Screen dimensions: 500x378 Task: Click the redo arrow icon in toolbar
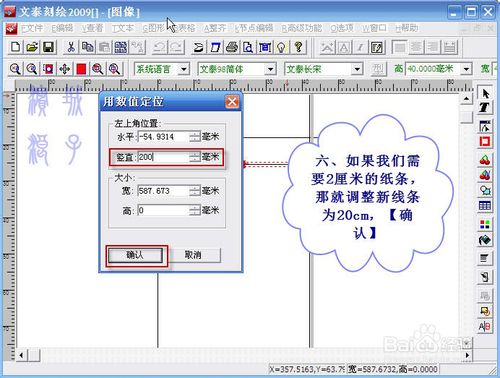pyautogui.click(x=176, y=47)
